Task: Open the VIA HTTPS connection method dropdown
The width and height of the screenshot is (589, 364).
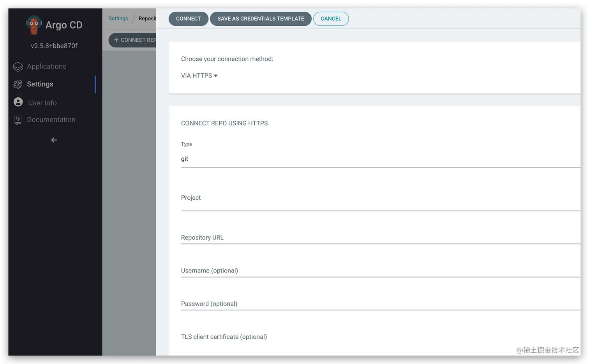Action: pos(199,76)
